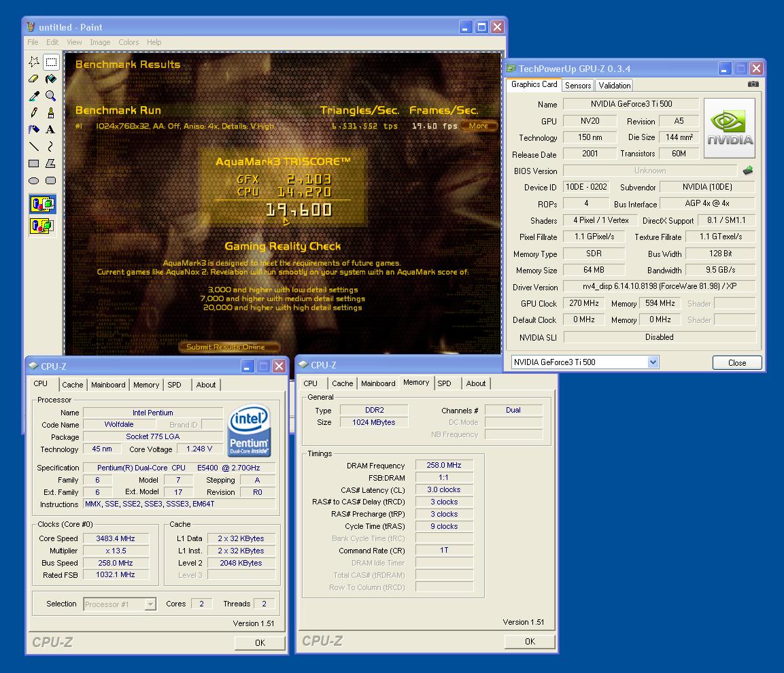Open the File menu in Paint

tap(33, 43)
